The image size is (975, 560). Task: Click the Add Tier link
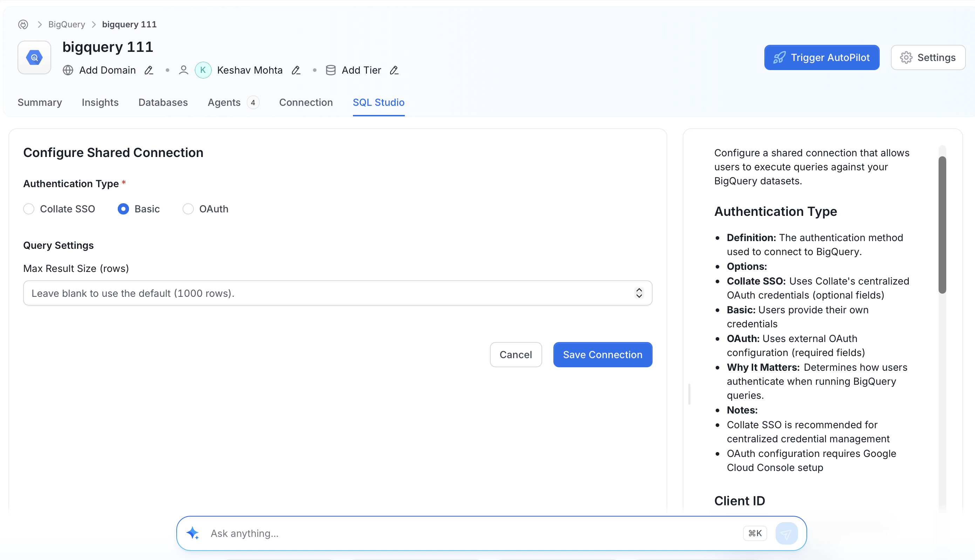(x=362, y=70)
